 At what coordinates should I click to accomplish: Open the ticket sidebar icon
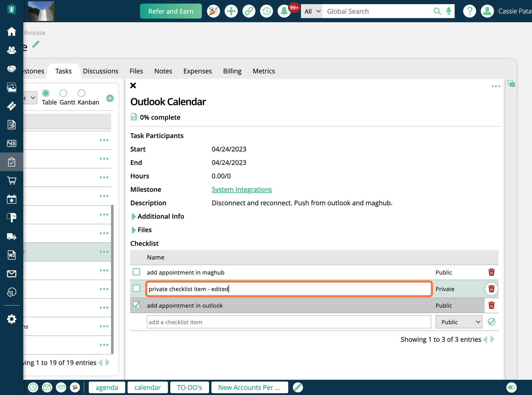pyautogui.click(x=12, y=106)
